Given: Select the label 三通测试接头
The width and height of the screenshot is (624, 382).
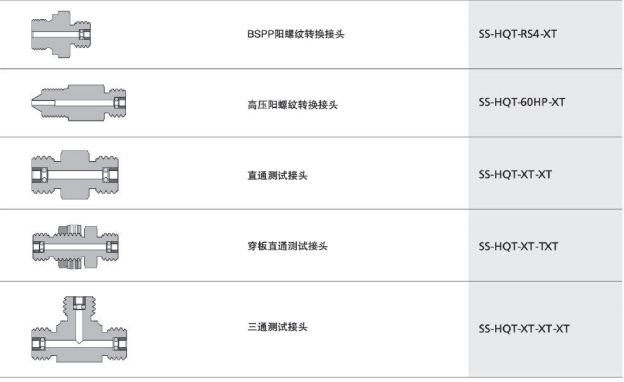Looking at the screenshot, I should click(277, 327).
